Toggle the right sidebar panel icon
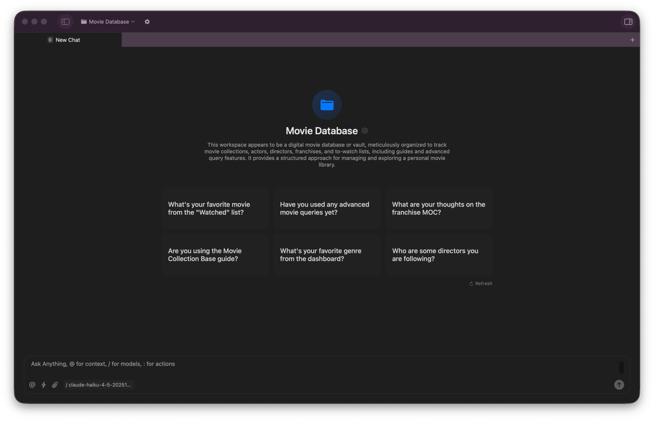This screenshot has width=654, height=421. point(628,22)
